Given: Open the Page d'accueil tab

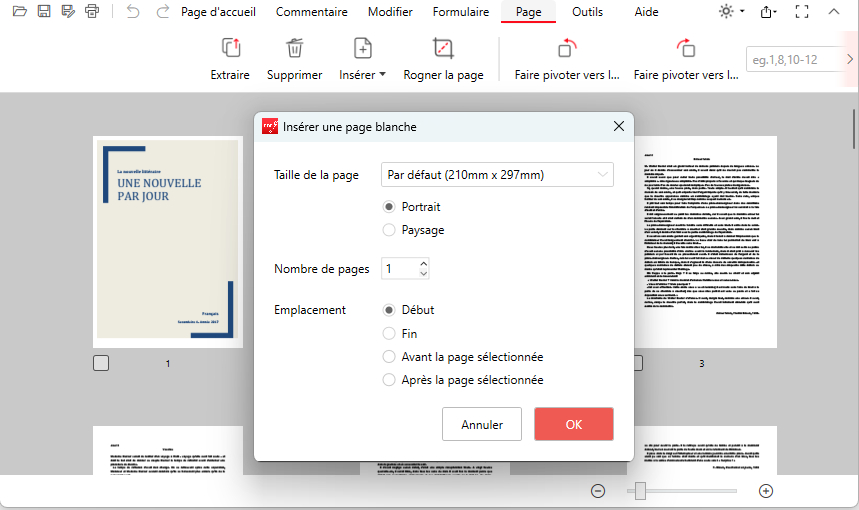Looking at the screenshot, I should pos(218,12).
